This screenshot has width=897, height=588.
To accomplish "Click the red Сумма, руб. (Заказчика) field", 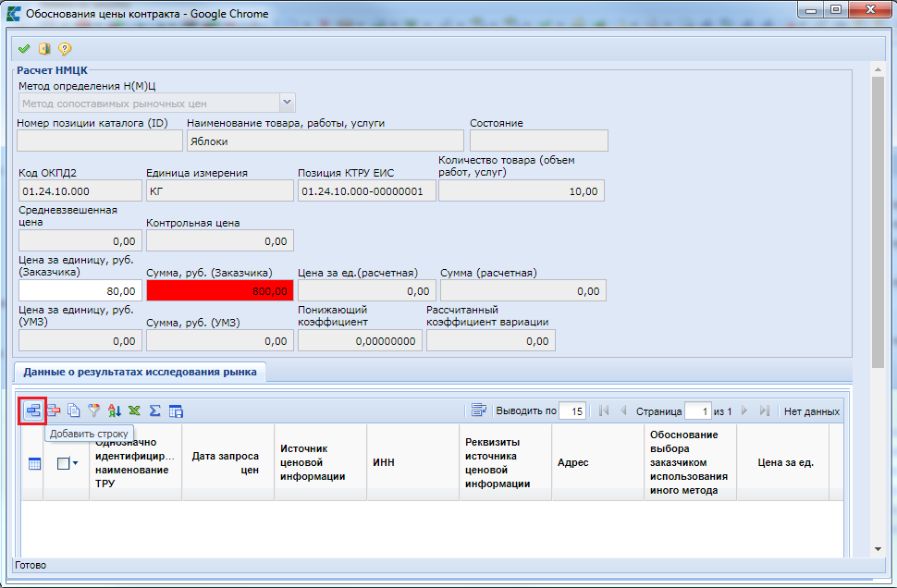I will tap(220, 290).
